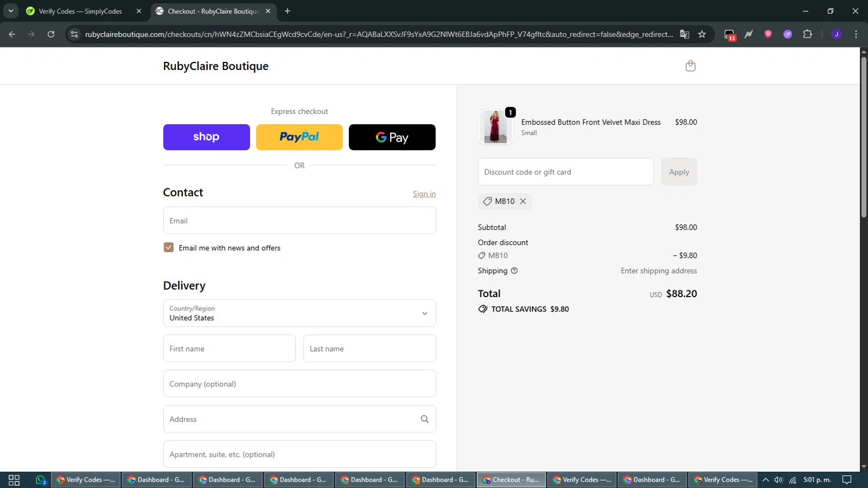
Task: Focus the Company (optional) field
Action: (x=300, y=384)
